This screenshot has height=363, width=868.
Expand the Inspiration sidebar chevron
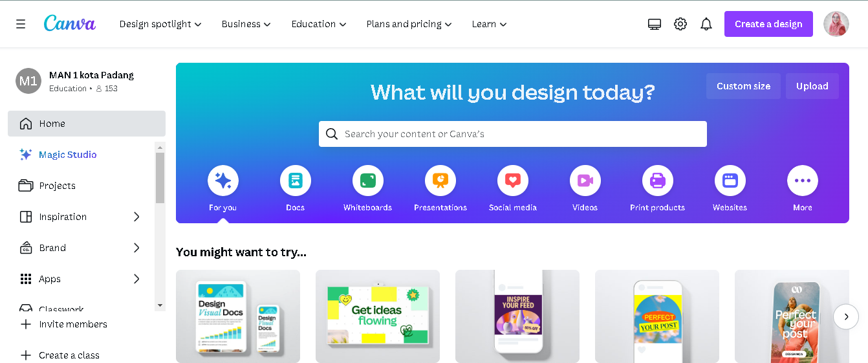click(136, 217)
